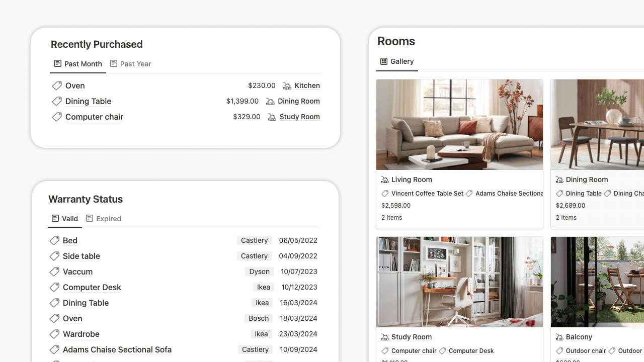Click the tag icon next to Vaccum

click(55, 271)
